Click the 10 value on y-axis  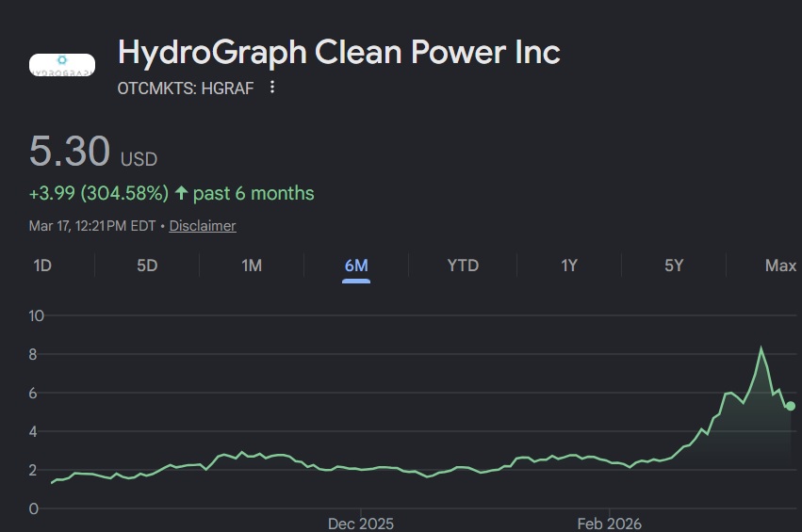(37, 315)
